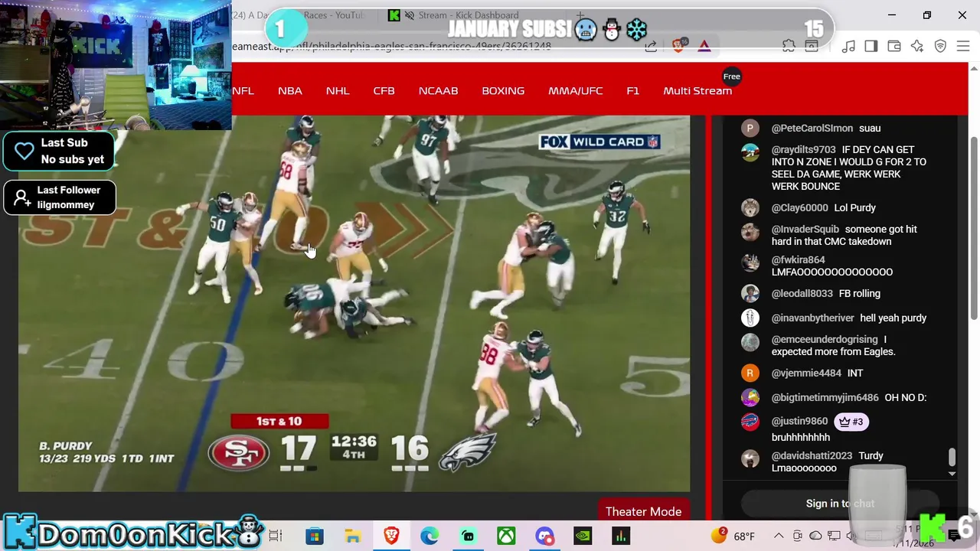Image resolution: width=980 pixels, height=551 pixels.
Task: Click username @fwkira864 in chat
Action: [x=798, y=259]
